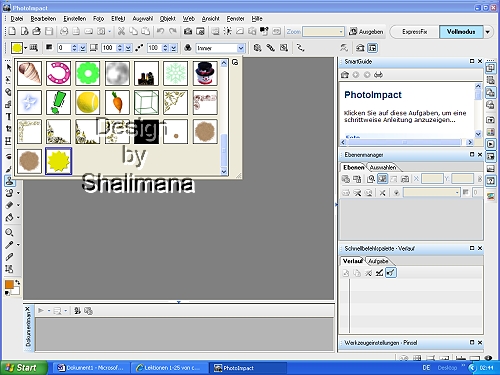Viewport: 500px width, 375px height.
Task: Click the Undo arrow icon
Action: coord(160,31)
